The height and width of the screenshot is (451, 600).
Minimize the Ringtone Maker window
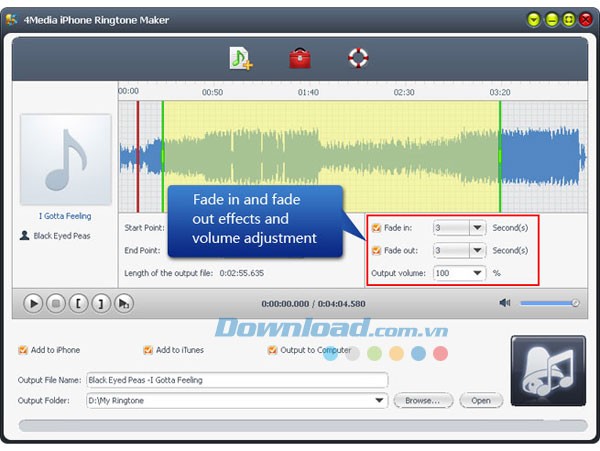[551, 20]
